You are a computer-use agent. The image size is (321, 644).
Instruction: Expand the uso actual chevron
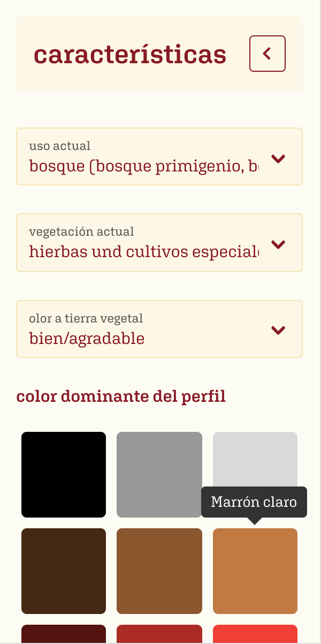pos(278,158)
